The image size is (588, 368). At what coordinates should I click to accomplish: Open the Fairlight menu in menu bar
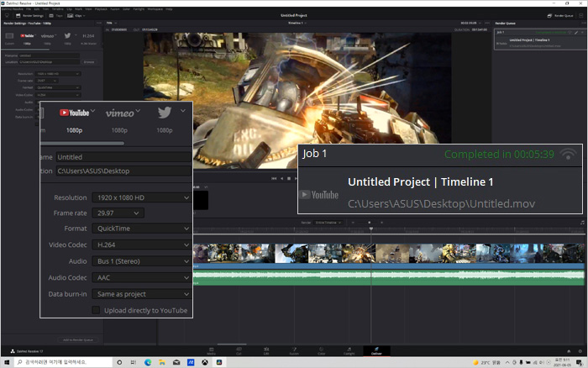[x=139, y=9]
